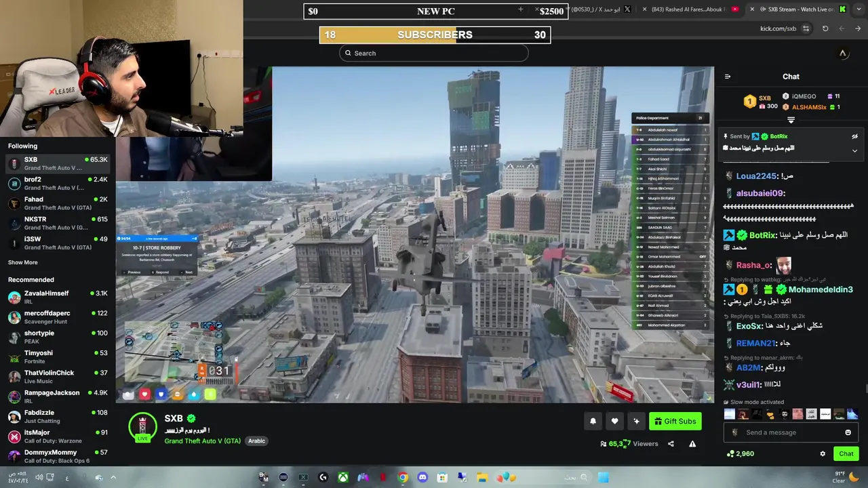The height and width of the screenshot is (488, 868).
Task: Open mercoffdaperc recommended channel
Action: [x=58, y=317]
